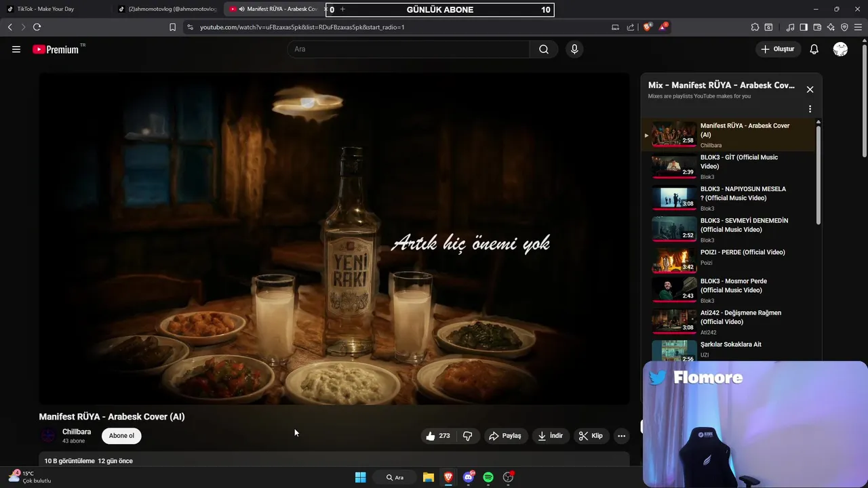
Task: Play BLOK3 - GİT from the mix
Action: (729, 167)
